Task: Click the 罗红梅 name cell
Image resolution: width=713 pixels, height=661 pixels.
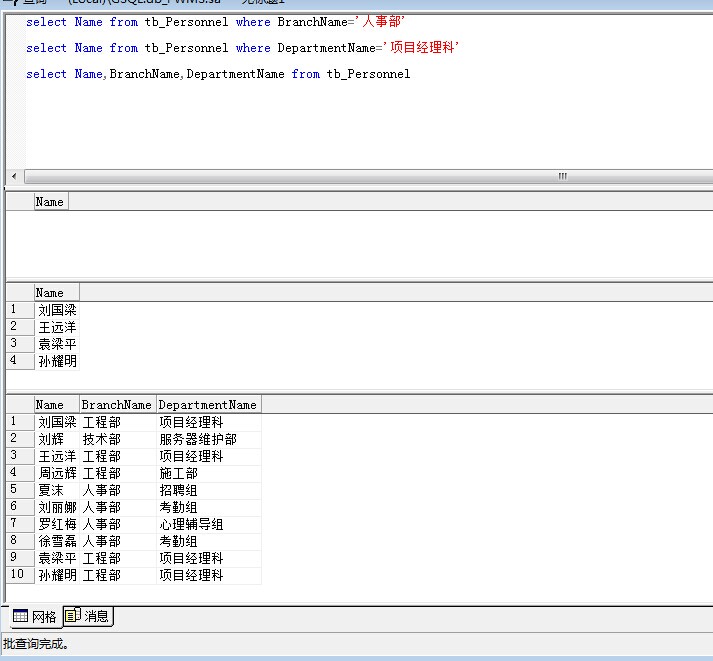Action: 57,524
